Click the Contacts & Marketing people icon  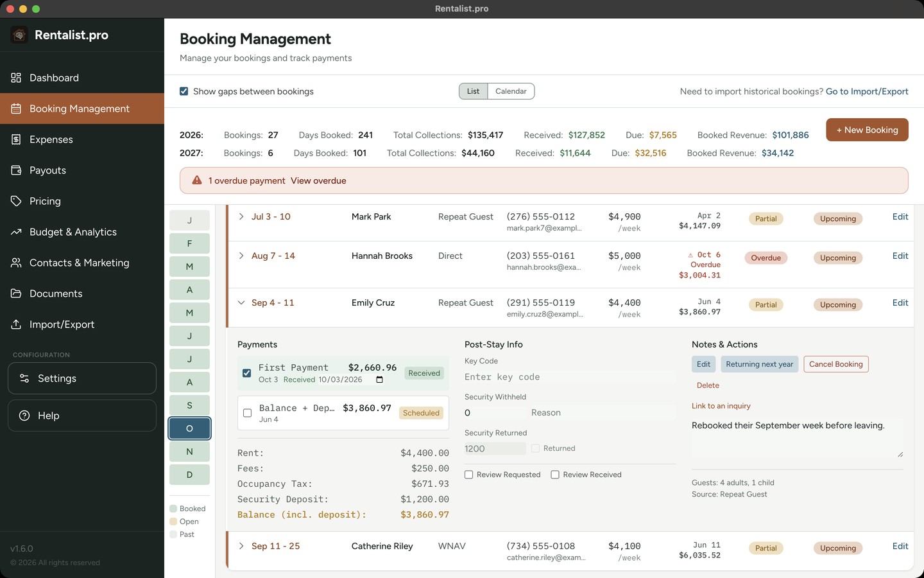(16, 263)
